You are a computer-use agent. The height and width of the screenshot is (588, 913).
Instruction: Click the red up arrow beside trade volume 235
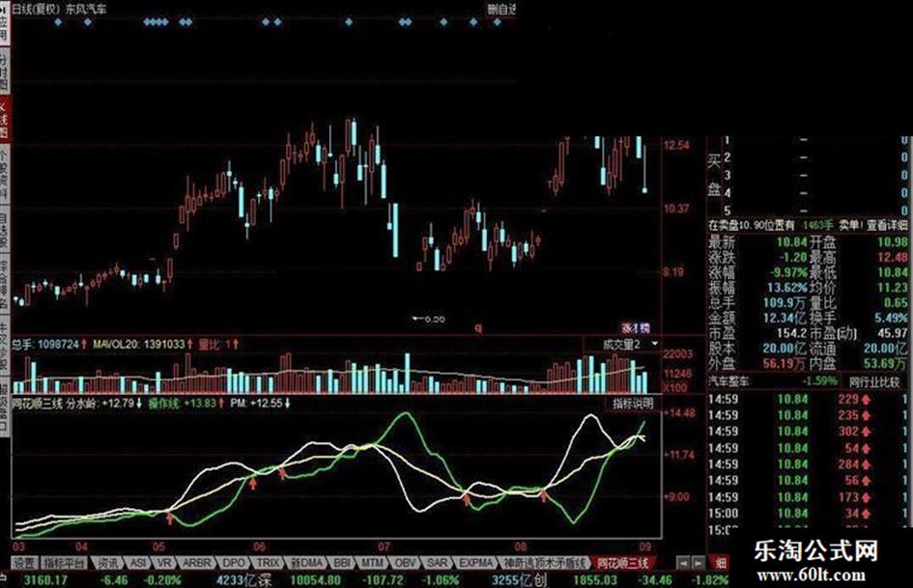[x=866, y=416]
